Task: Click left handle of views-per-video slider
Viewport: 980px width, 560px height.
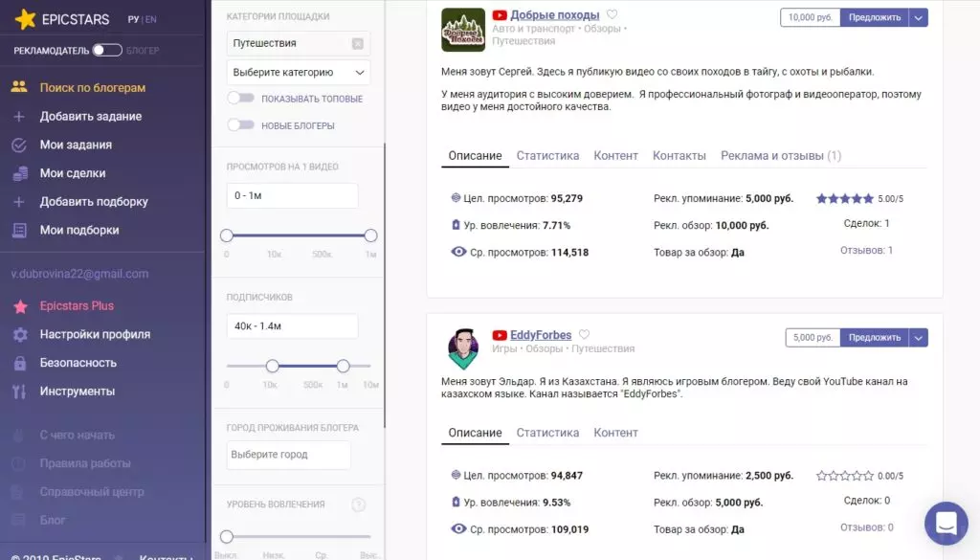Action: [x=227, y=235]
